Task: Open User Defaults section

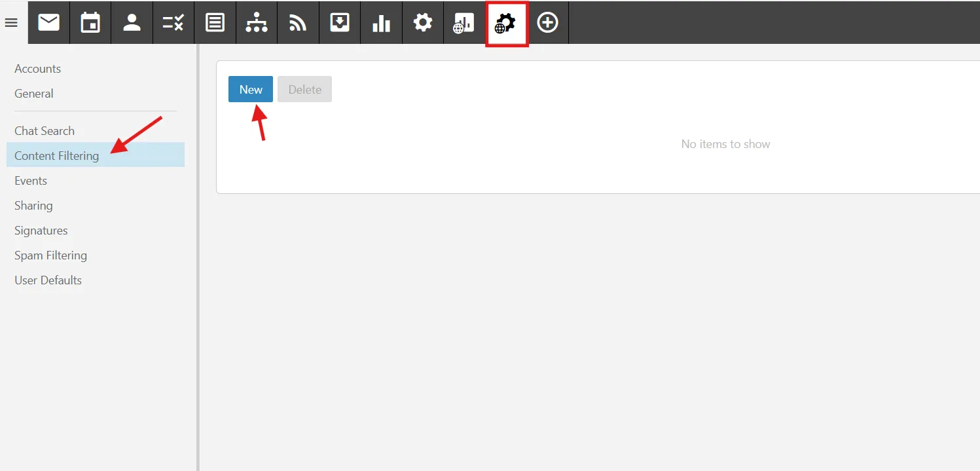Action: point(48,280)
